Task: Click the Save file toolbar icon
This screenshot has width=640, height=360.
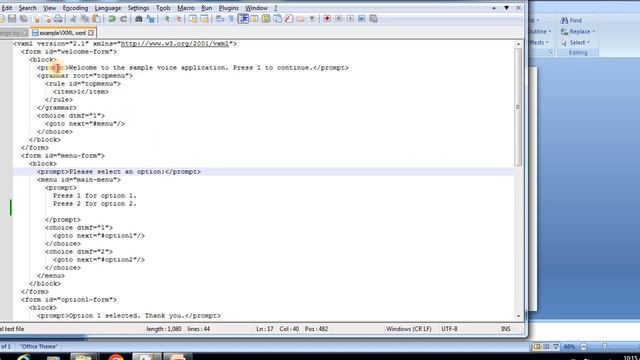Action: pos(12,19)
